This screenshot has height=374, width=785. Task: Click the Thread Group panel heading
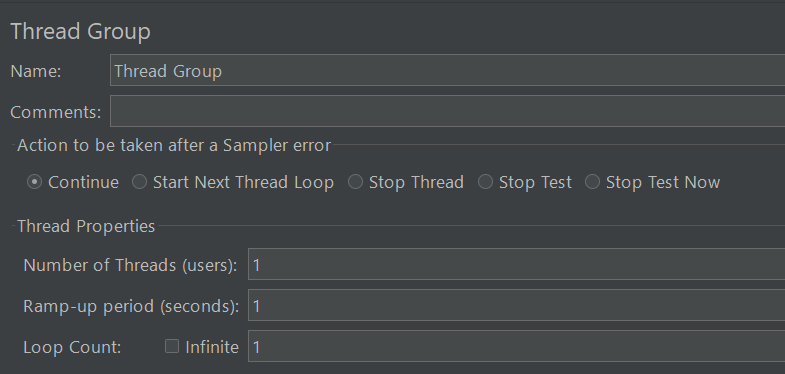click(80, 32)
